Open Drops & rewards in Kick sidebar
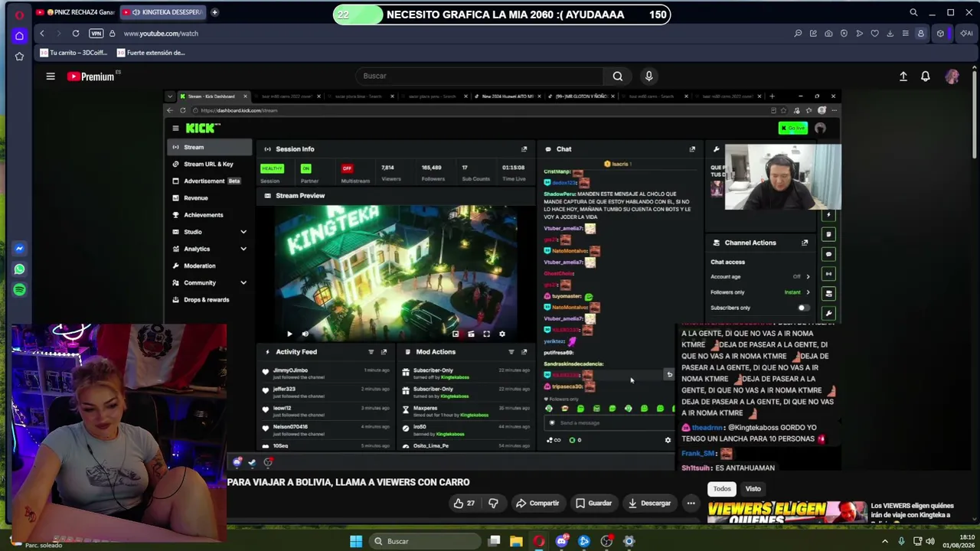The width and height of the screenshot is (980, 551). pyautogui.click(x=210, y=299)
